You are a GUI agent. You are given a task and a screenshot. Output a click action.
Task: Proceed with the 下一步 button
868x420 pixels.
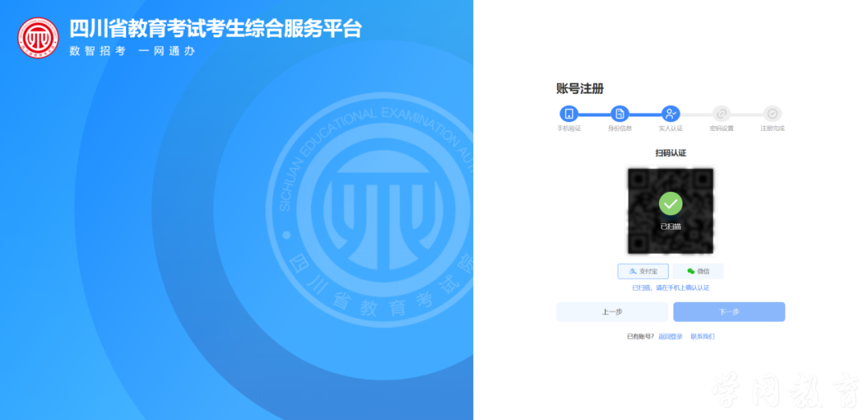[x=729, y=312]
